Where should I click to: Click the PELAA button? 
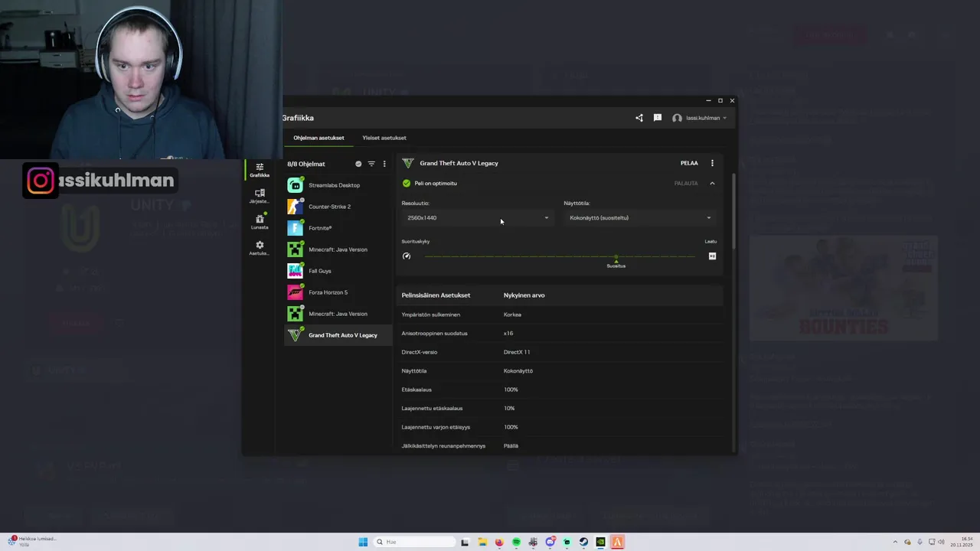click(689, 163)
